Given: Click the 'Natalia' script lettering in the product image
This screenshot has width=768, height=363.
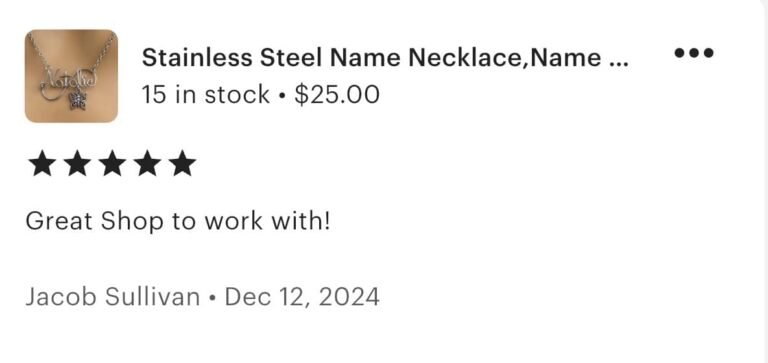Looking at the screenshot, I should point(70,80).
